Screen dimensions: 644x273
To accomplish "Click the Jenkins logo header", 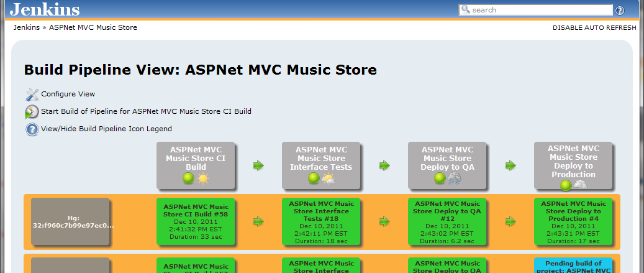I will click(45, 9).
